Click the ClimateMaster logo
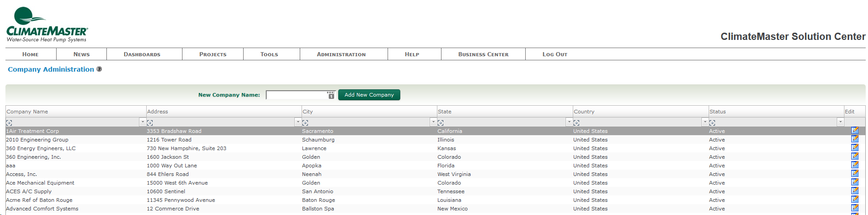868x215 pixels. (x=47, y=25)
